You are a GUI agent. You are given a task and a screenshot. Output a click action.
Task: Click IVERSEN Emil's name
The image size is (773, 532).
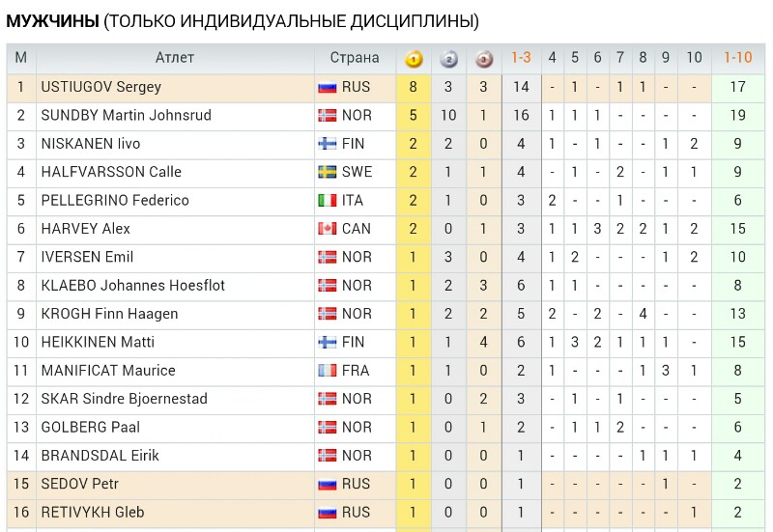(87, 257)
